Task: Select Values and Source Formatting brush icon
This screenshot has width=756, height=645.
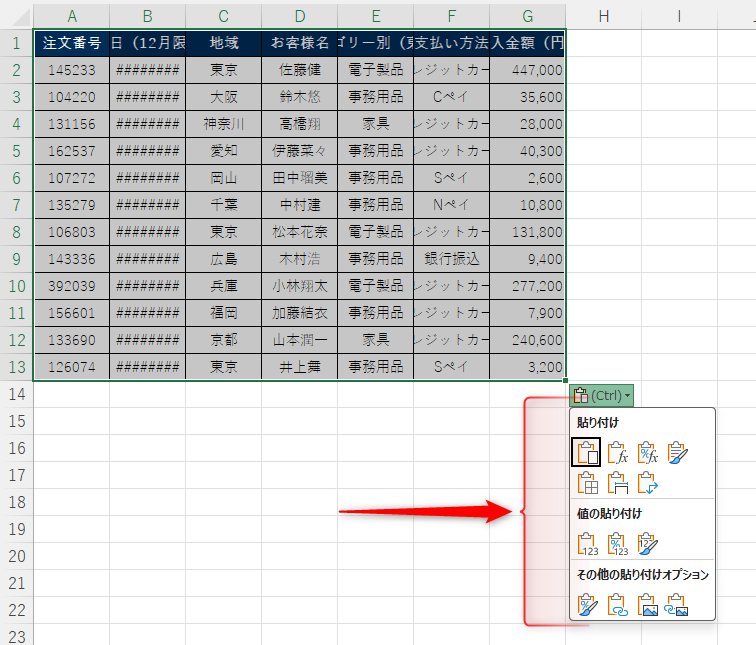Action: [647, 544]
